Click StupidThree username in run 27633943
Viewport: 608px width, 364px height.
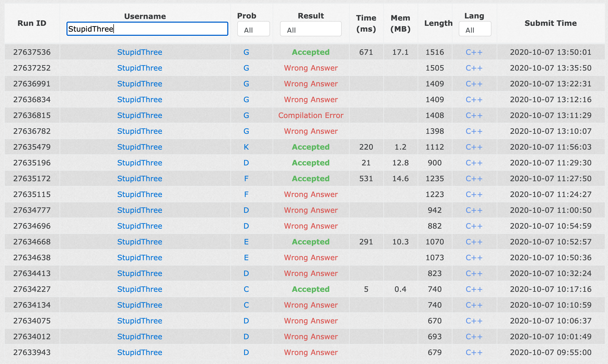click(139, 352)
